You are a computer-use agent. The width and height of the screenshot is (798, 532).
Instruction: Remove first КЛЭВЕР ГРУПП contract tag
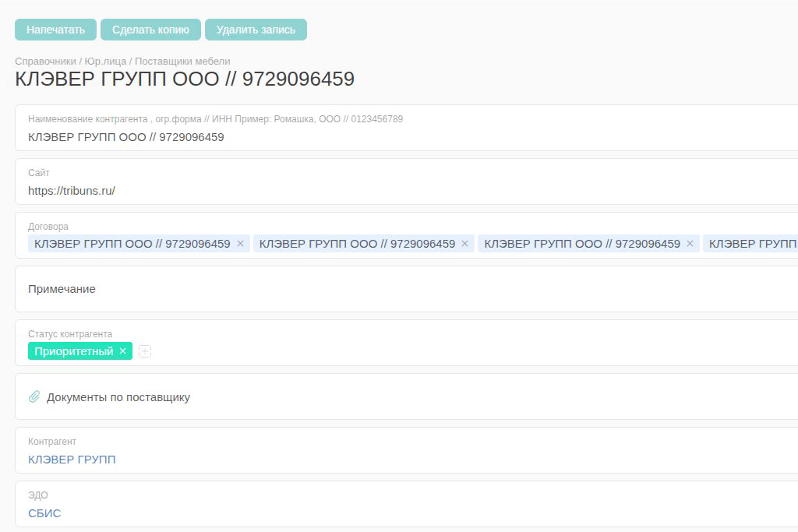[x=240, y=244]
